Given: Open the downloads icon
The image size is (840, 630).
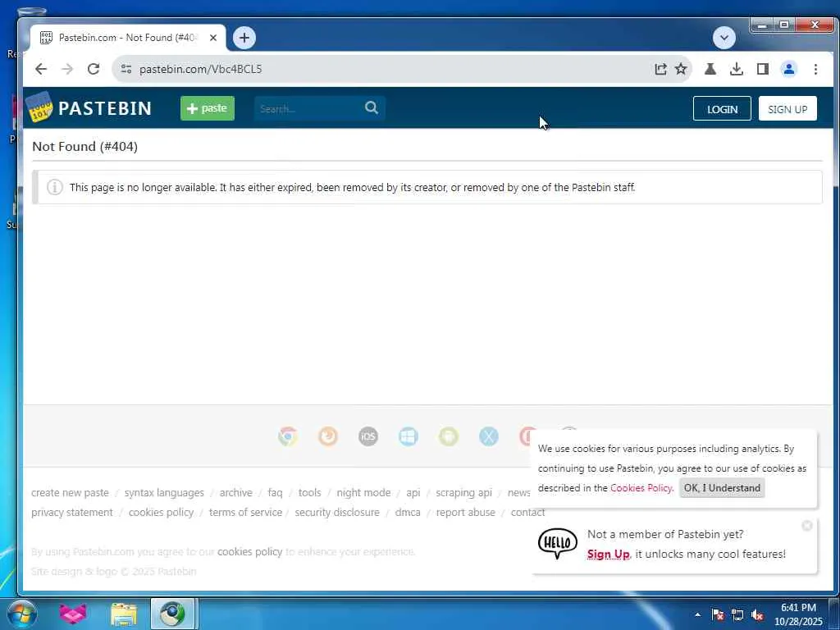Looking at the screenshot, I should (737, 69).
